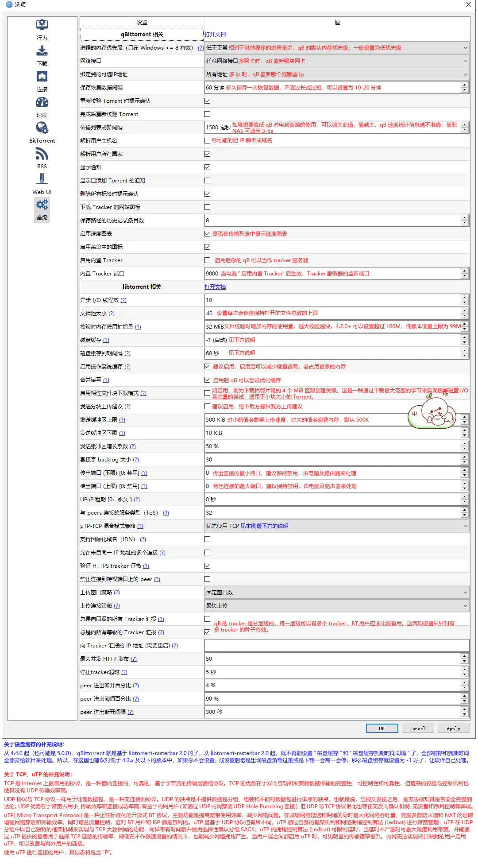Click Cancel button

coord(417,728)
